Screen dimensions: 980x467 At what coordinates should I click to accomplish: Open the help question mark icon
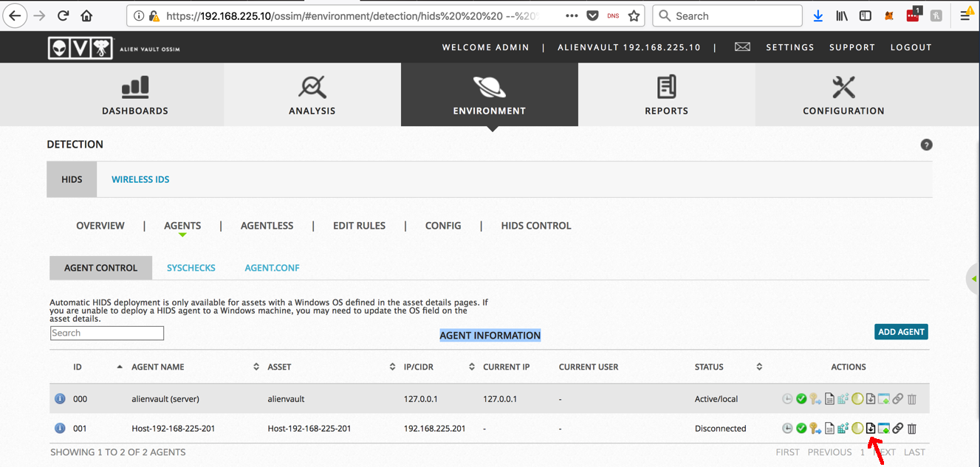(x=926, y=145)
